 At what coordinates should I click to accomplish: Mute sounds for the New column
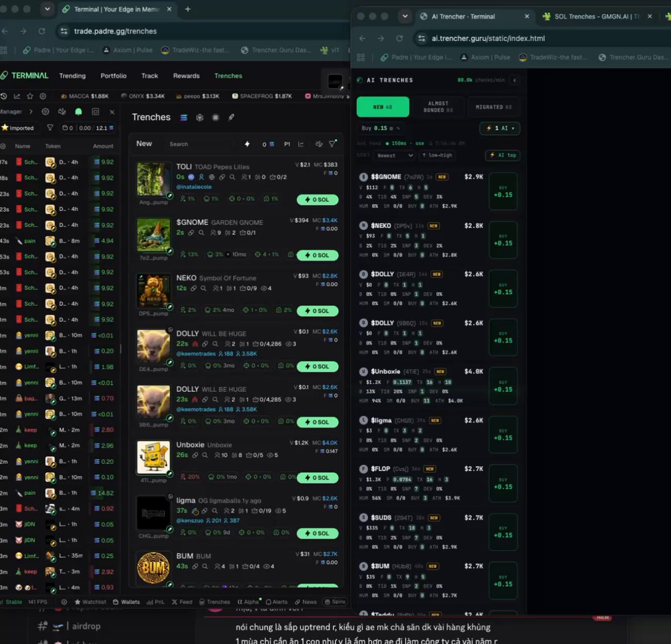point(318,144)
